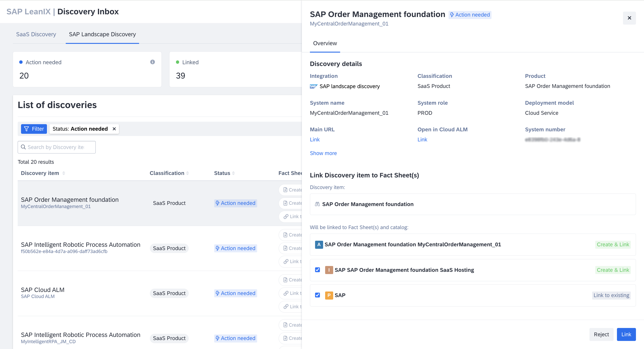Screen dimensions: 644x349
Task: Click the first Link to button in Cloud ALM row
Action: 291,293
